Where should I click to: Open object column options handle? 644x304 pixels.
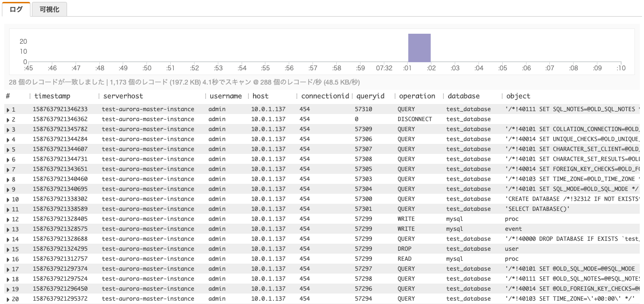(502, 96)
